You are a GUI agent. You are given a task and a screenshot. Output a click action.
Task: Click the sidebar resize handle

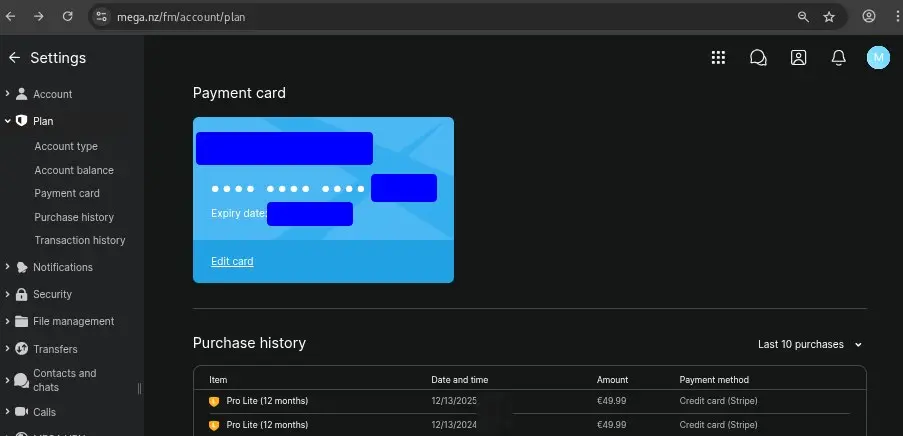tap(139, 389)
